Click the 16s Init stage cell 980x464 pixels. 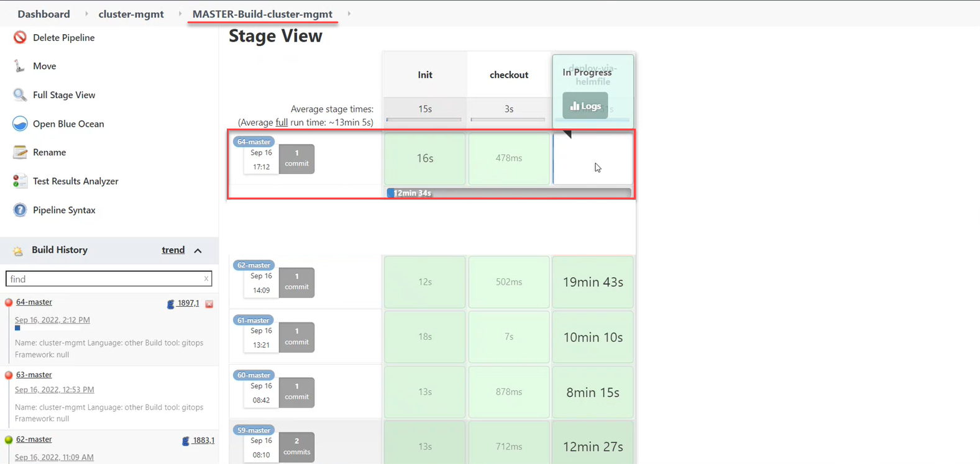pos(425,158)
